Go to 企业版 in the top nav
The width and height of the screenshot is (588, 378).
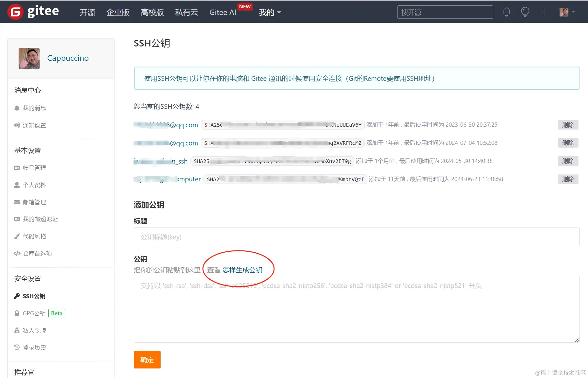(x=118, y=12)
